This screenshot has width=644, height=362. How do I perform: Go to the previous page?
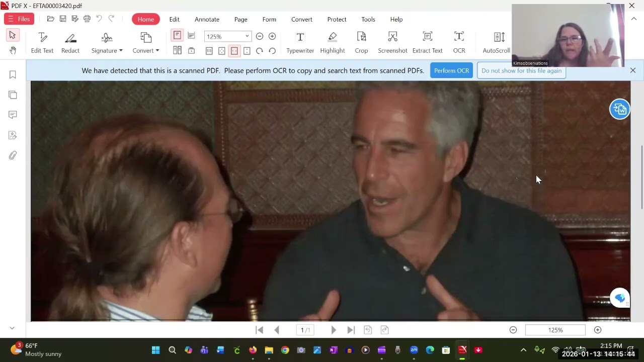point(277,330)
